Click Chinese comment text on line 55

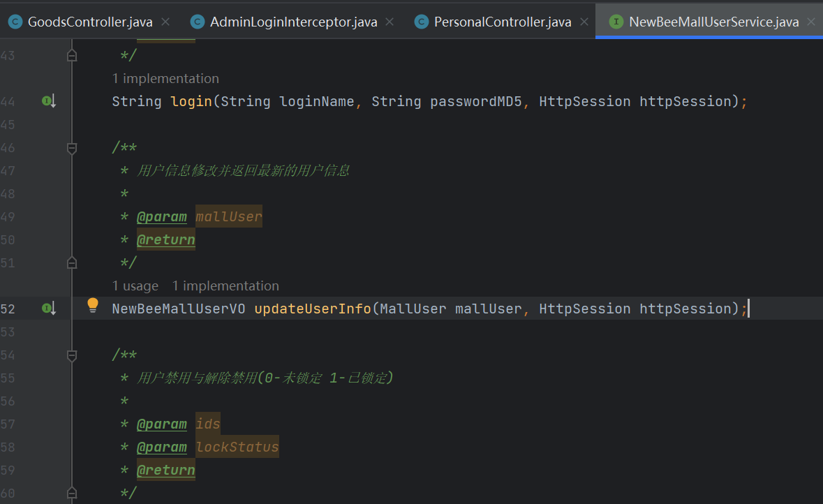pyautogui.click(x=265, y=378)
